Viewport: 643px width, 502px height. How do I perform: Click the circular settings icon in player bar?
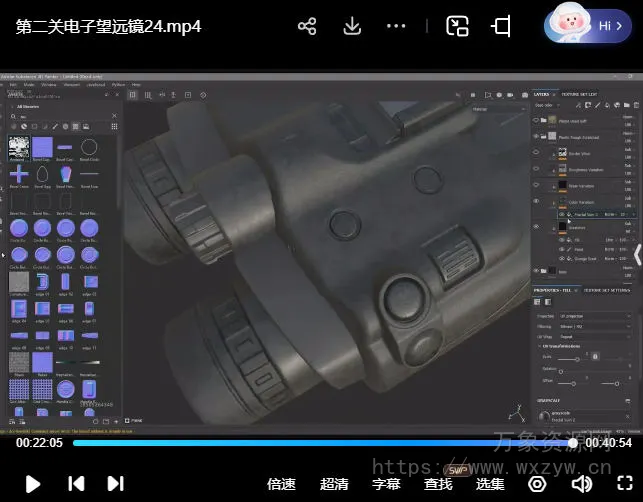click(537, 484)
